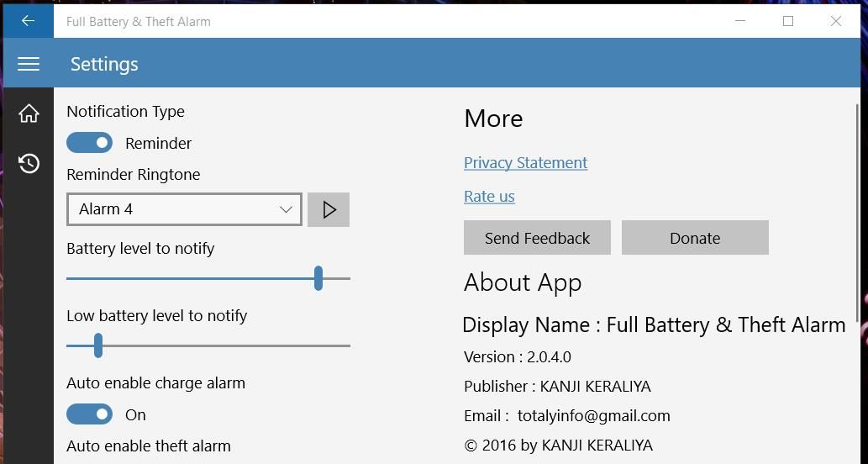Click the email totalyinfo@gmail.com text
This screenshot has height=464, width=868.
pos(593,416)
